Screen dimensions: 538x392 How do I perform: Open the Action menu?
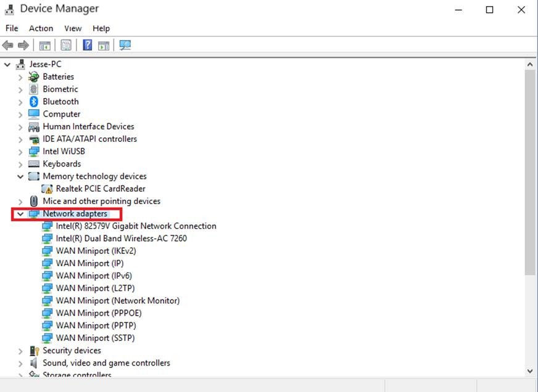[41, 28]
